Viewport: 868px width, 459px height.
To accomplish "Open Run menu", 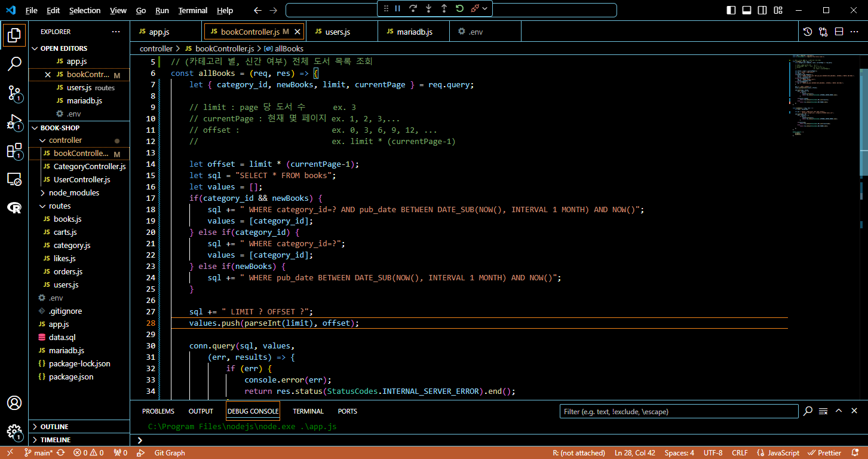I will pyautogui.click(x=162, y=10).
